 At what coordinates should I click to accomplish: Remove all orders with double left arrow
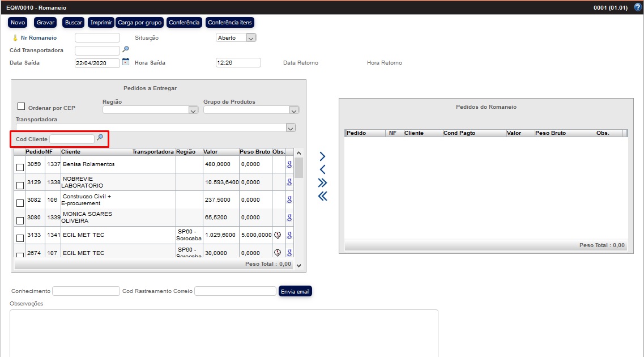tap(322, 196)
